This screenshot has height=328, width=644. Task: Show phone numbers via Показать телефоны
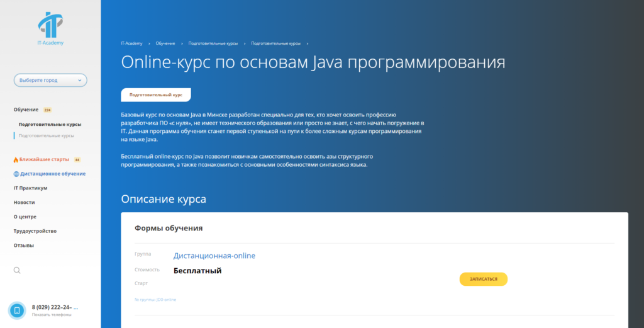click(52, 315)
